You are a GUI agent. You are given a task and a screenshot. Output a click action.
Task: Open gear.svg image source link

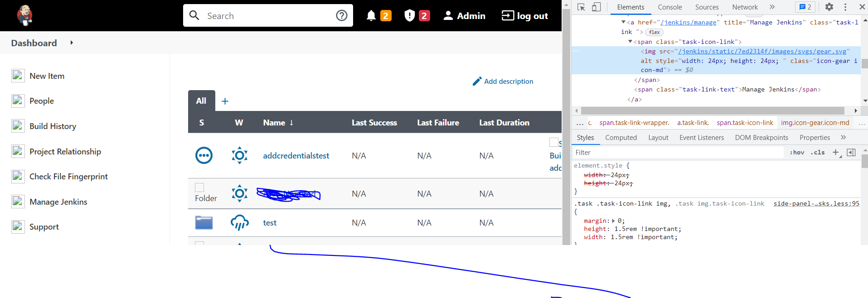point(762,51)
